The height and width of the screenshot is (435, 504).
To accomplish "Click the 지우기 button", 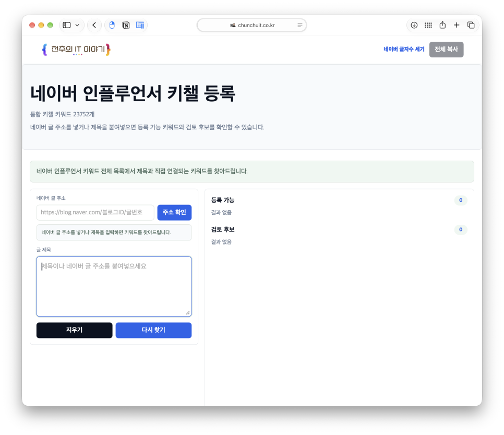I will (74, 330).
